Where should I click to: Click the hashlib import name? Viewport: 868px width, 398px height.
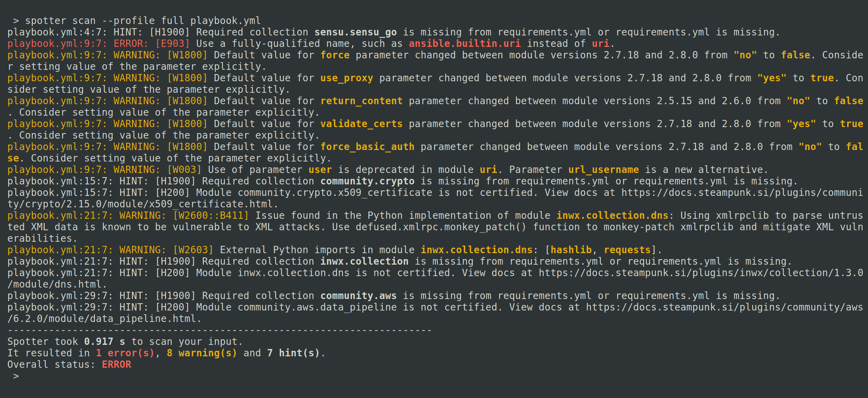pyautogui.click(x=571, y=250)
